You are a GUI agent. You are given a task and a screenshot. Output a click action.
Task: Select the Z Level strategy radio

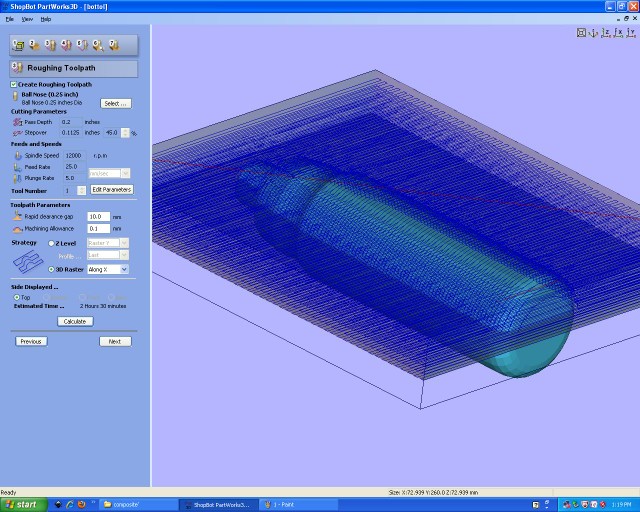(x=51, y=243)
